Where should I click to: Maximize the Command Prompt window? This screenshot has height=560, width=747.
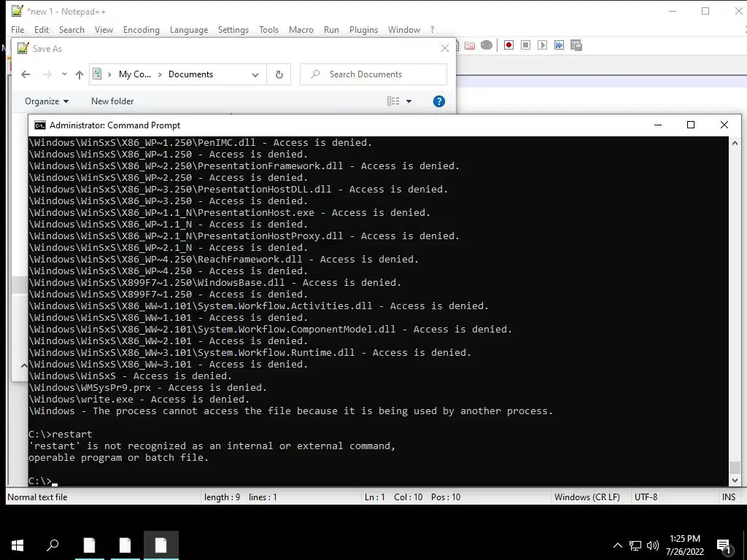690,125
